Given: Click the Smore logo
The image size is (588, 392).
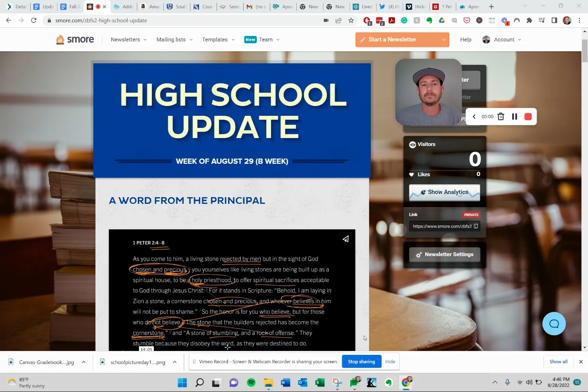Looking at the screenshot, I should [x=75, y=40].
